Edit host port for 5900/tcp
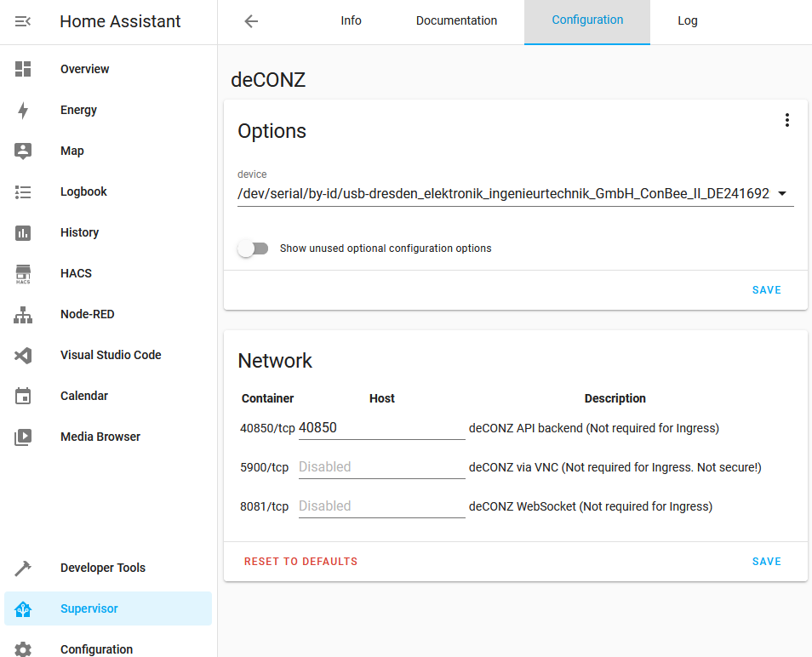 381,467
